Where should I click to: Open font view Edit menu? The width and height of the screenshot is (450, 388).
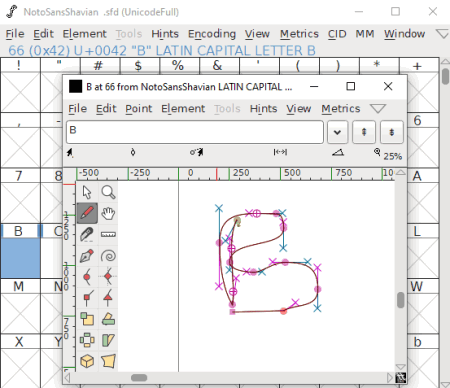[x=43, y=34]
